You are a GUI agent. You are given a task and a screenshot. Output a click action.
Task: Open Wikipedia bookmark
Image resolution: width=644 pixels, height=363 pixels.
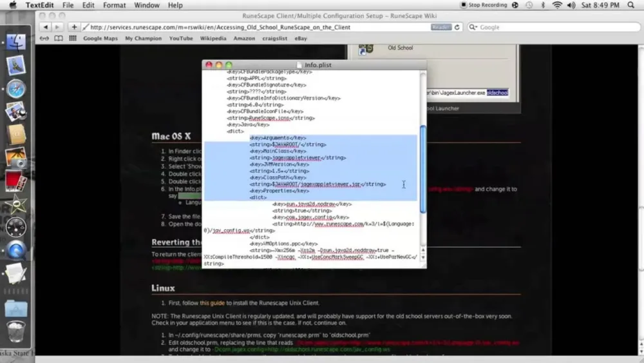tap(213, 38)
